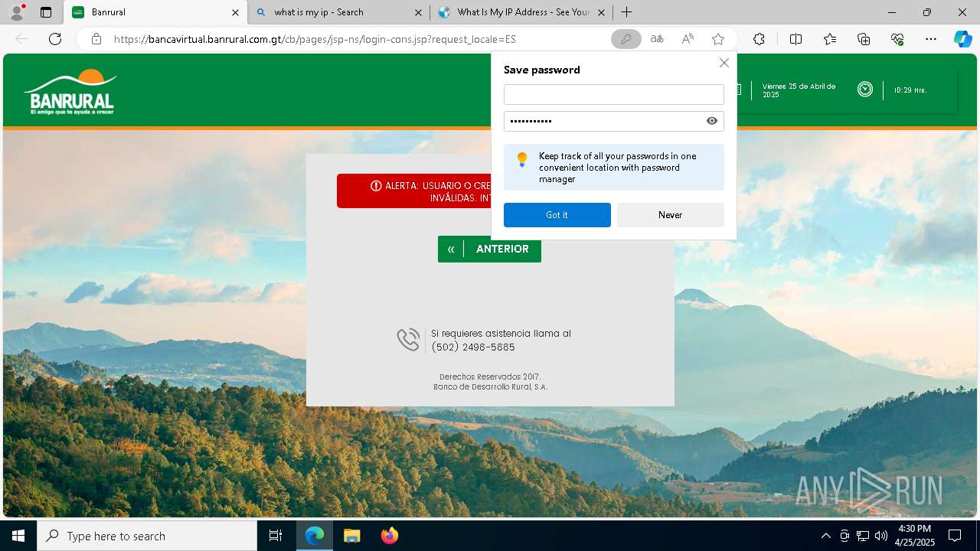
Task: Open the password key icon in address bar
Action: pyautogui.click(x=626, y=39)
